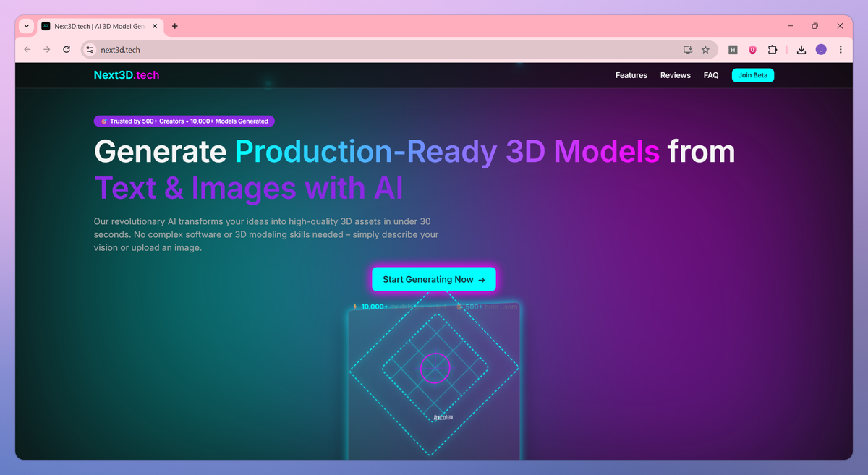Click Start Generating Now button
This screenshot has height=475, width=868.
click(434, 280)
